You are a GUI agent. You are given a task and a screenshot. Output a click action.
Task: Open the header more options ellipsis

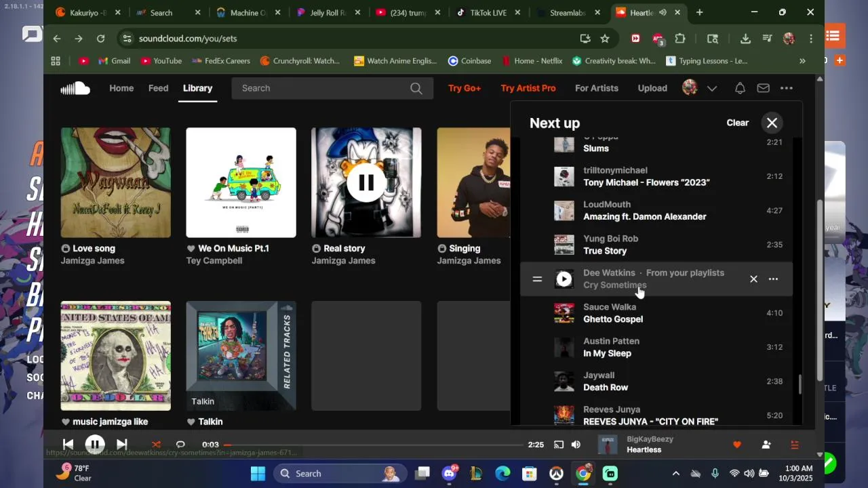click(787, 88)
